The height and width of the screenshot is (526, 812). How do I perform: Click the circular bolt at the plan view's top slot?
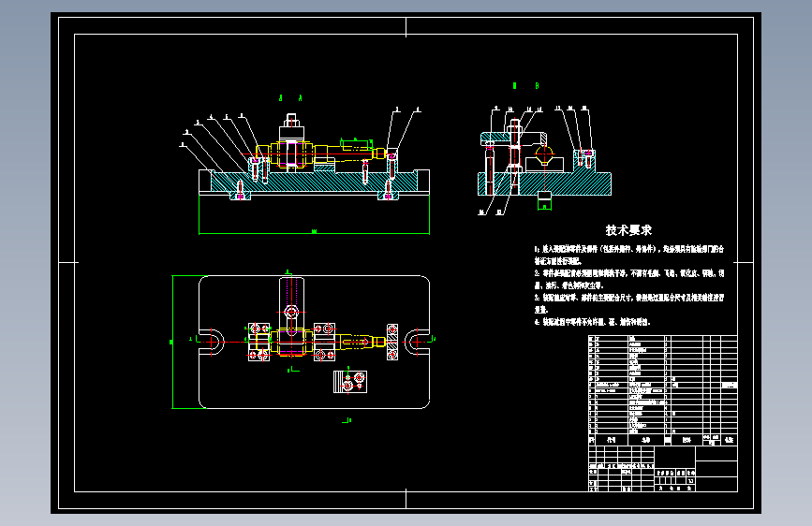(291, 312)
